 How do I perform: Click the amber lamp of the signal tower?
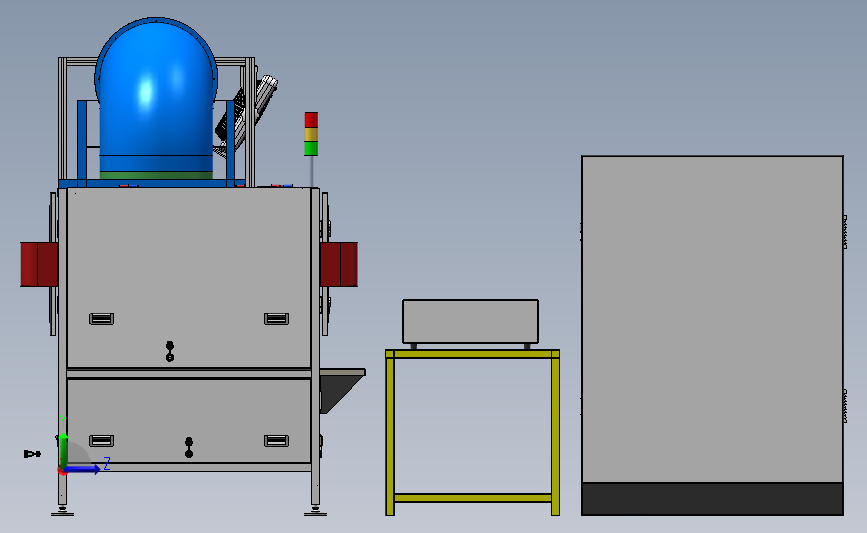click(x=311, y=134)
